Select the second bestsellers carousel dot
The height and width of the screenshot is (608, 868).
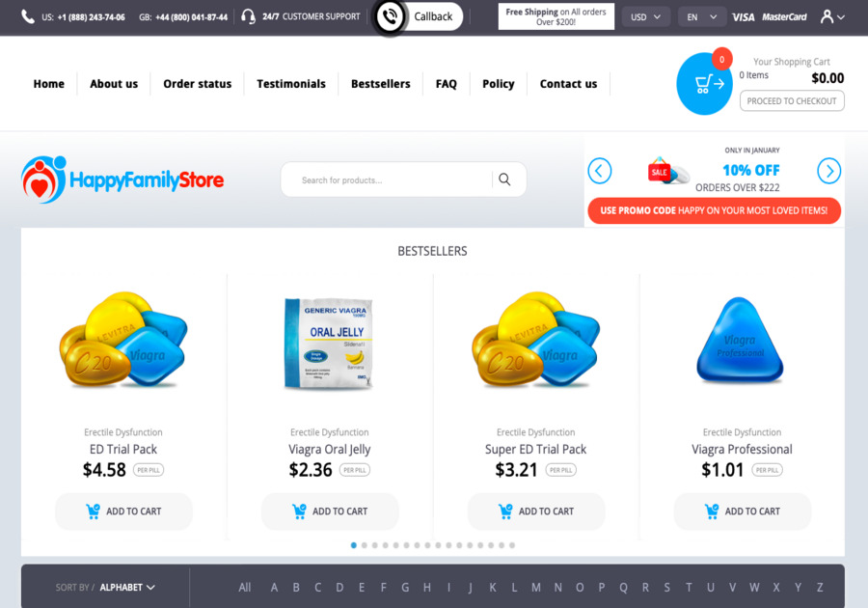click(365, 545)
